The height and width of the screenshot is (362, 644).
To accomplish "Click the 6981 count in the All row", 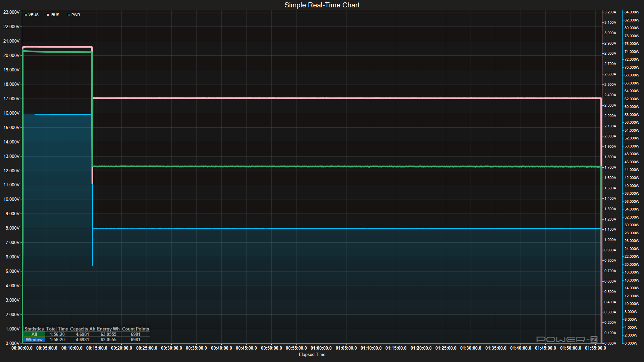I will (136, 334).
